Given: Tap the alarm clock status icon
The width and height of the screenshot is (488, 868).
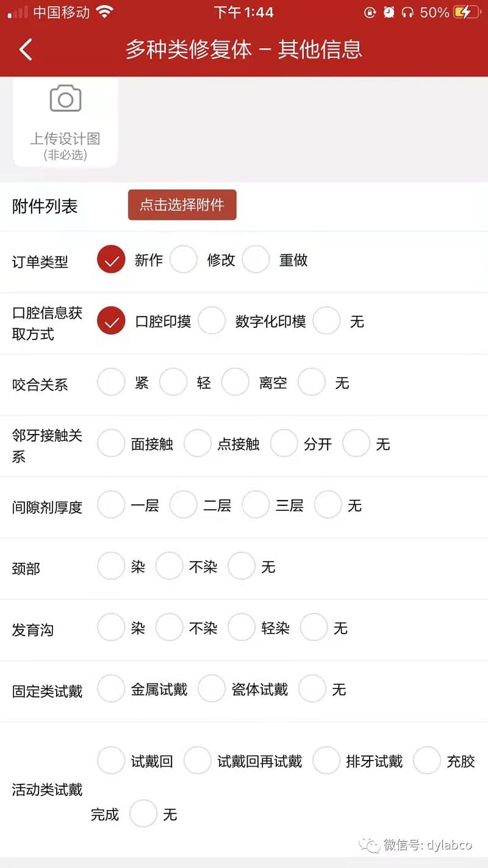Looking at the screenshot, I should pos(389,12).
